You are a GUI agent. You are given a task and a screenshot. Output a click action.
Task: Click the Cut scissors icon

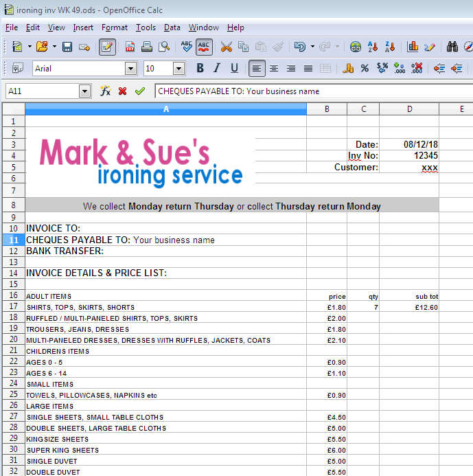[226, 47]
